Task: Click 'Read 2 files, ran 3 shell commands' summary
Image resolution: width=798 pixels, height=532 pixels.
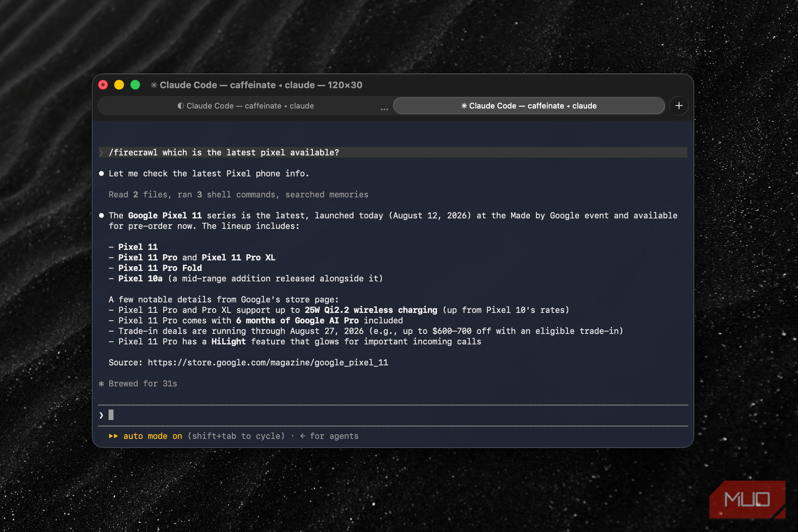Action: click(238, 195)
